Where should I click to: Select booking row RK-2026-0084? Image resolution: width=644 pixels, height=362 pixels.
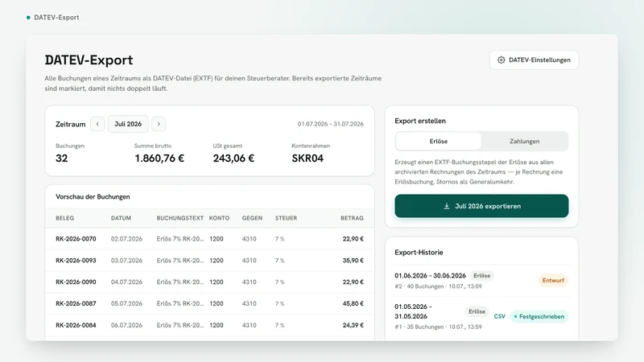(x=209, y=325)
